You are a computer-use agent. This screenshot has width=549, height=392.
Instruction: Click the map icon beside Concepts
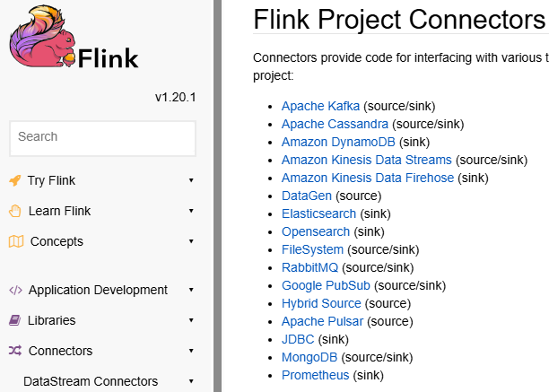(16, 241)
